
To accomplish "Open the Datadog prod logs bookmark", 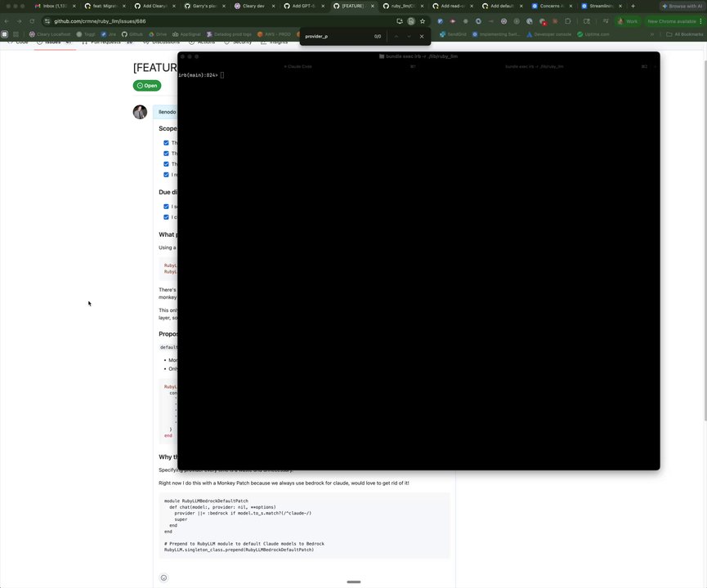I will tap(229, 34).
